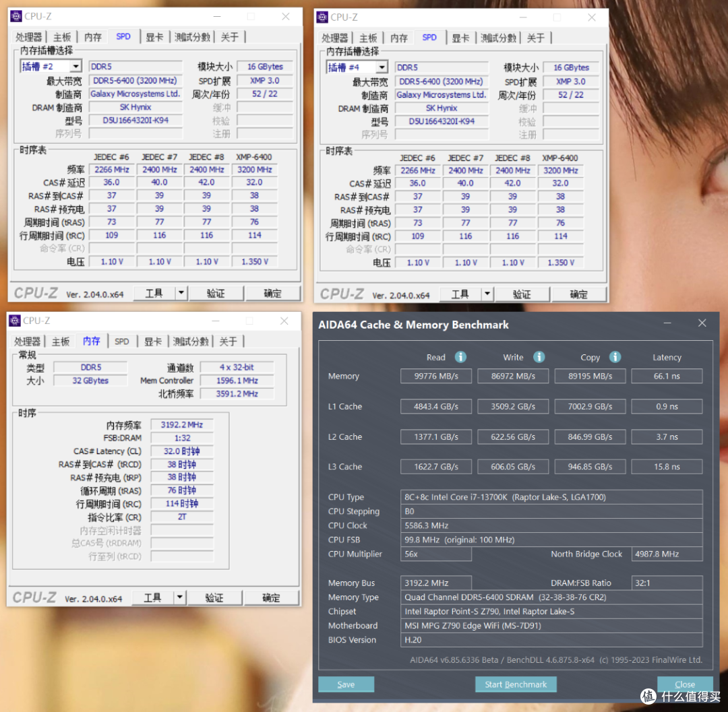Click L3 Cache copy value 946.85 GB/s
The height and width of the screenshot is (712, 728).
click(x=590, y=466)
